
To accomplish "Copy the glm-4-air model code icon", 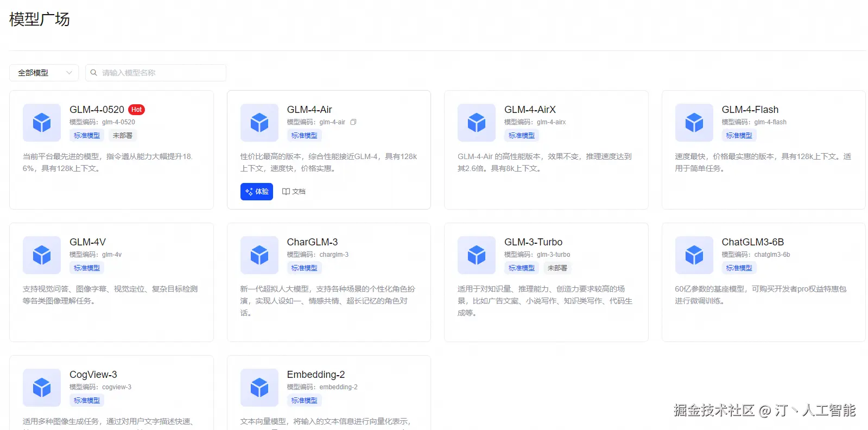I will point(353,122).
